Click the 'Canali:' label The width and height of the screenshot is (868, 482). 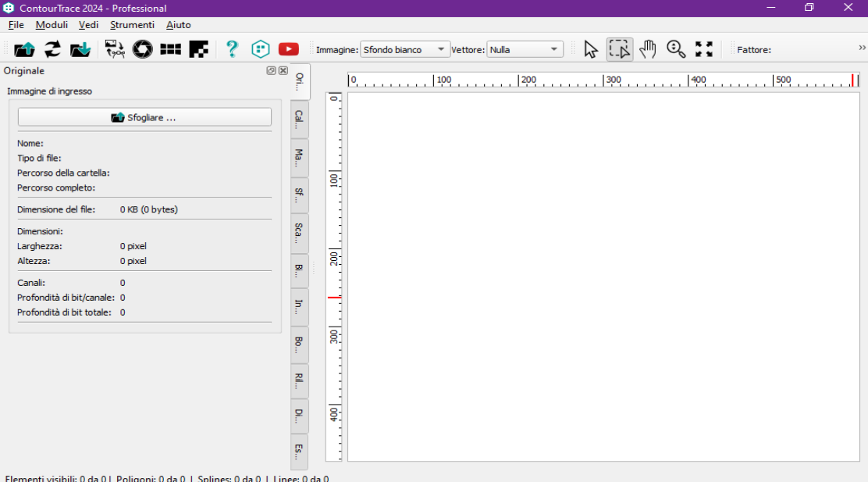pos(31,283)
